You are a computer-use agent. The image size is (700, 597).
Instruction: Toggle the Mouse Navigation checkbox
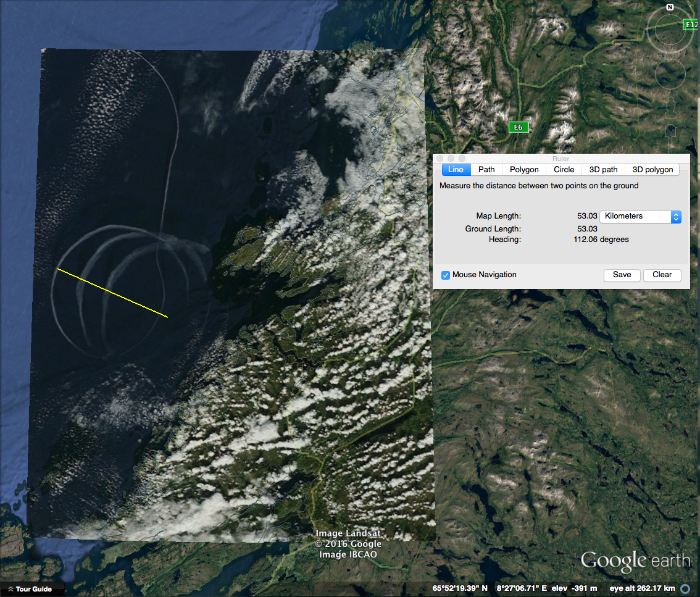(446, 275)
